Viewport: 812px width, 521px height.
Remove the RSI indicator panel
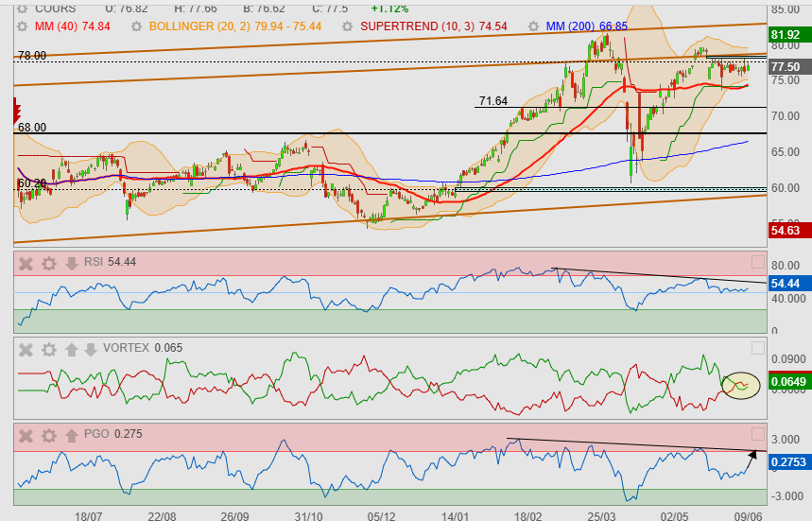pos(26,264)
